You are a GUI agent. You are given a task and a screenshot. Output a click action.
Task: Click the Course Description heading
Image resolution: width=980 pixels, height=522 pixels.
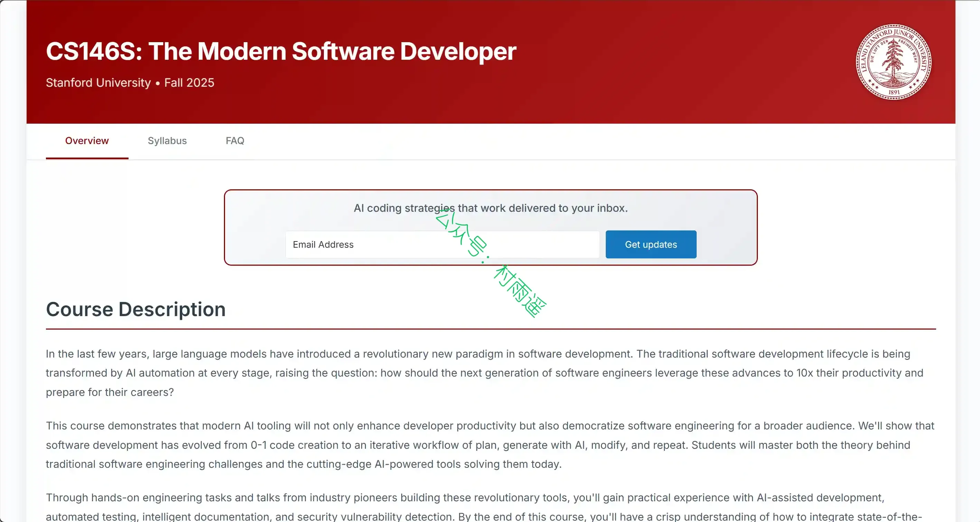(x=136, y=309)
